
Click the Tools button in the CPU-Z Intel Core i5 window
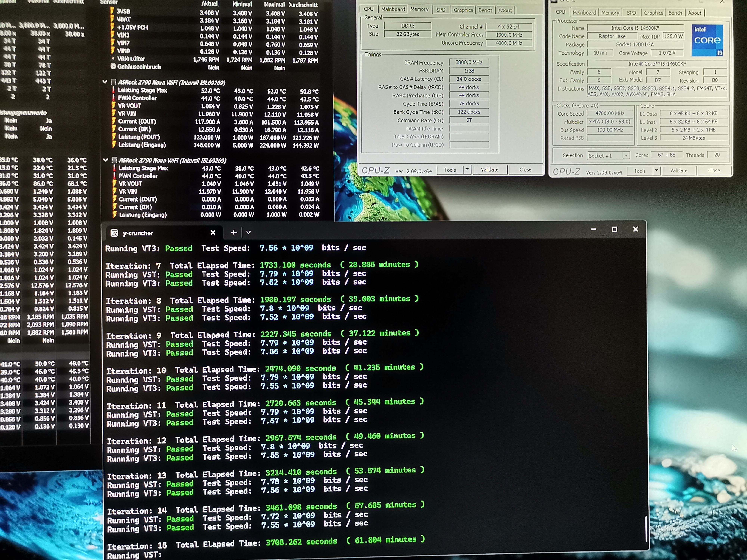coord(640,171)
